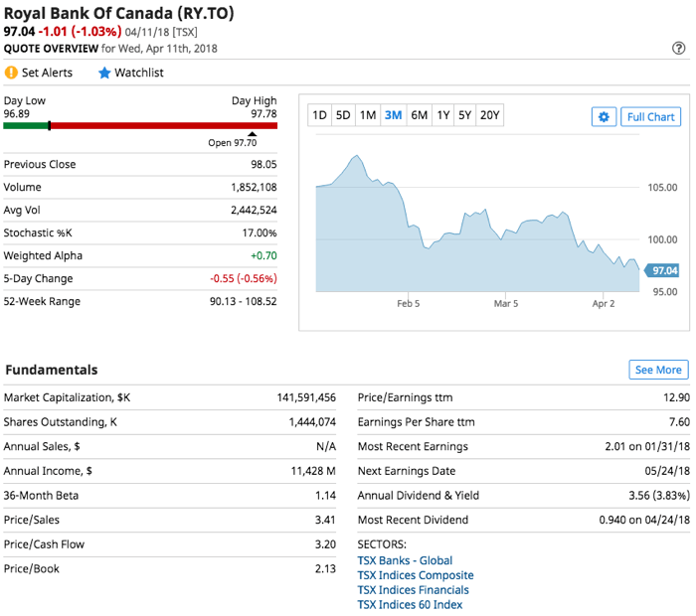Click the Previous Close value 98.05
The width and height of the screenshot is (696, 616).
263,165
